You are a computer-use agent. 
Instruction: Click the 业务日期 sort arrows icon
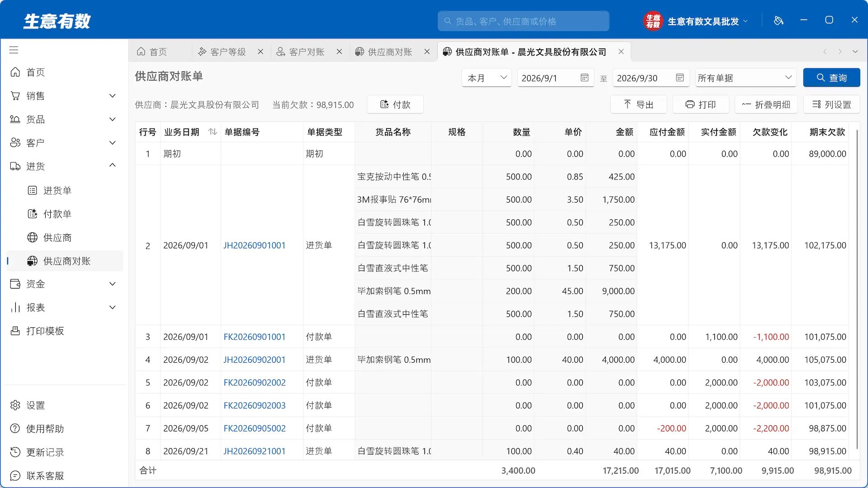click(212, 132)
